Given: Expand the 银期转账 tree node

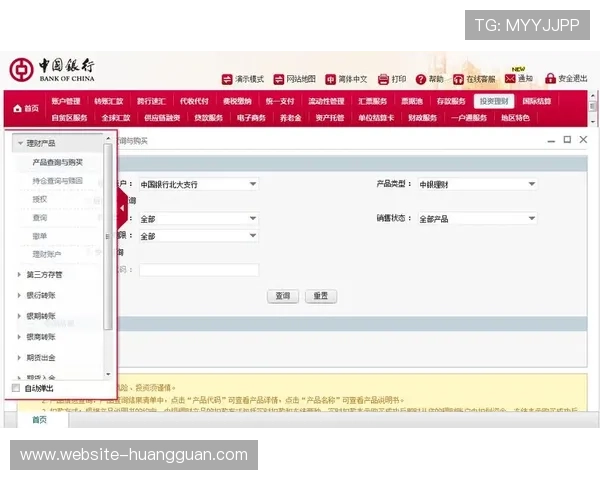Looking at the screenshot, I should tap(19, 316).
